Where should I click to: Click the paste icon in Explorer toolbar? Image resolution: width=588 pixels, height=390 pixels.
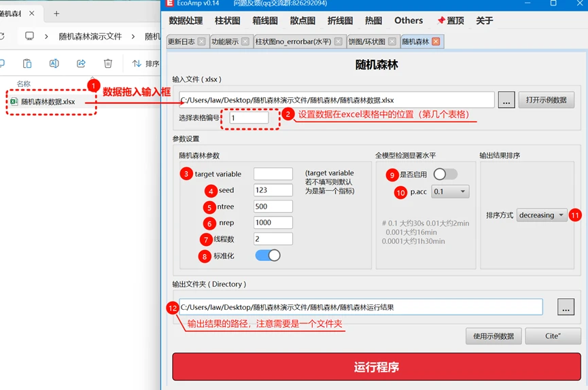[x=27, y=64]
